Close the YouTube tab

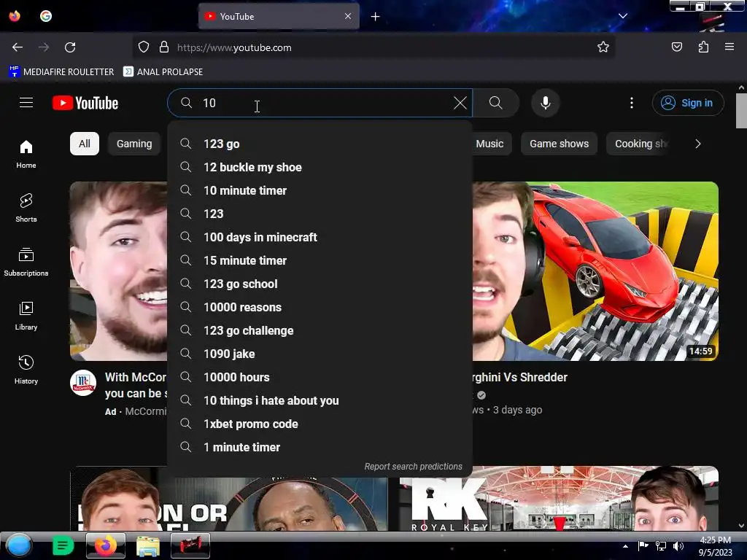point(348,16)
